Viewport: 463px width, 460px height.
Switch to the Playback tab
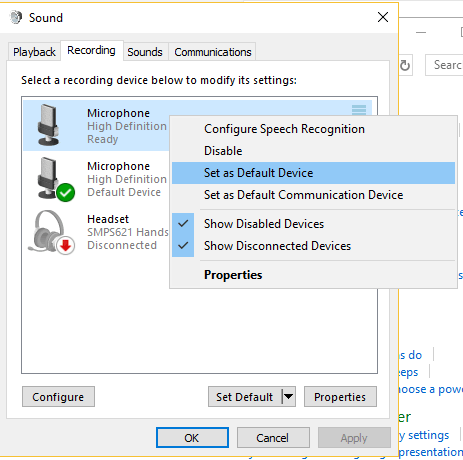34,52
